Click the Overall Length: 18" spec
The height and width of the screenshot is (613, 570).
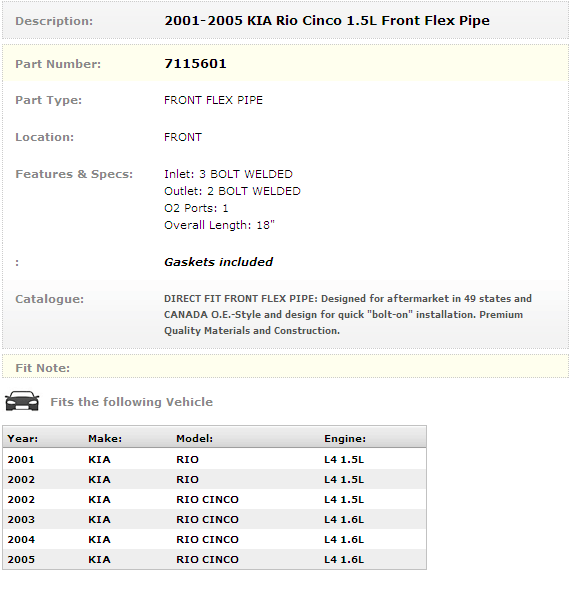(x=219, y=225)
